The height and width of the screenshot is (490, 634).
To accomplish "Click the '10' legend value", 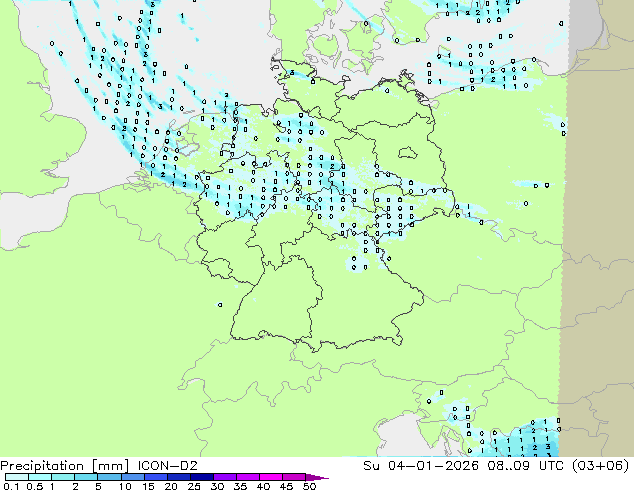I will 125,486.
